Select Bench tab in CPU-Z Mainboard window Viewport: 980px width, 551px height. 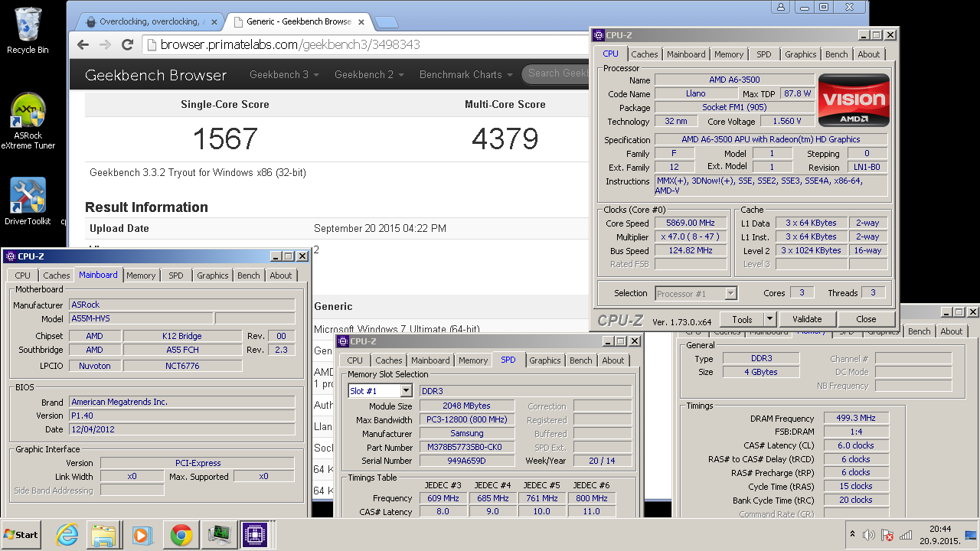(249, 275)
